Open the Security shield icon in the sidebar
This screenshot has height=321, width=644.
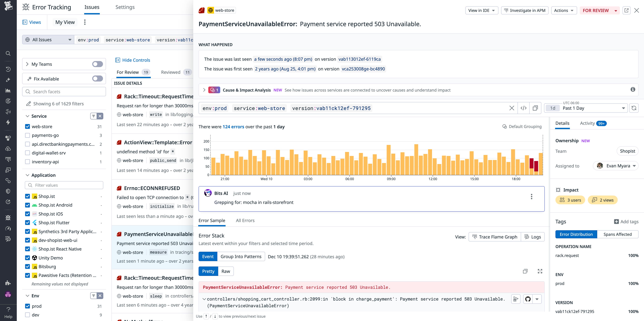tap(8, 191)
